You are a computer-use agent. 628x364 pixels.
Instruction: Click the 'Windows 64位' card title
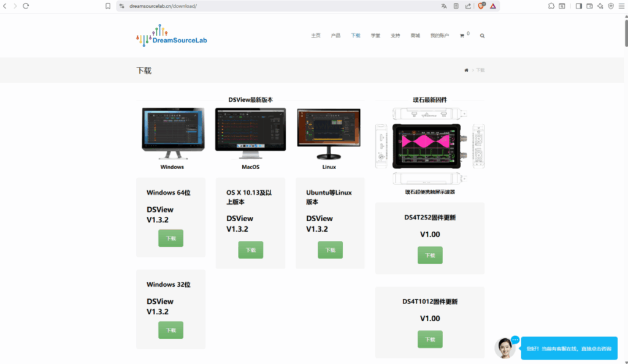[x=169, y=192]
